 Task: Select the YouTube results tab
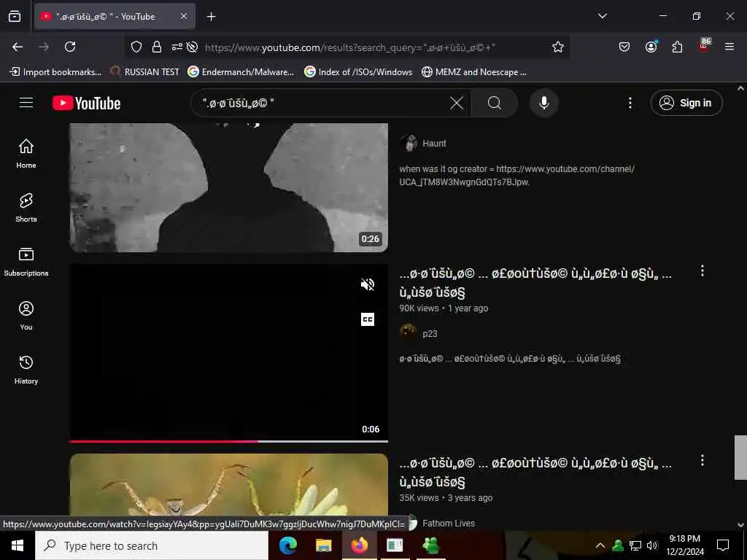[115, 17]
